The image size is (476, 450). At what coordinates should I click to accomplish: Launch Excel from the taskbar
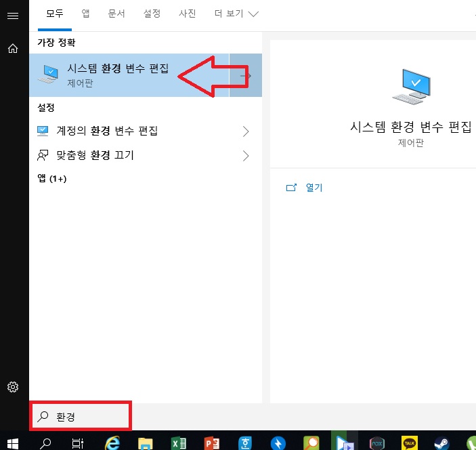coord(179,444)
